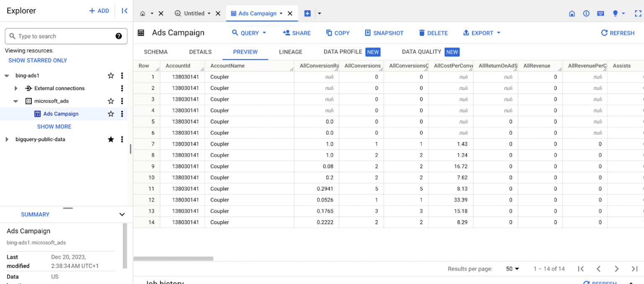Open actions menu for microsoft_ads dataset
The width and height of the screenshot is (644, 284).
[x=122, y=101]
